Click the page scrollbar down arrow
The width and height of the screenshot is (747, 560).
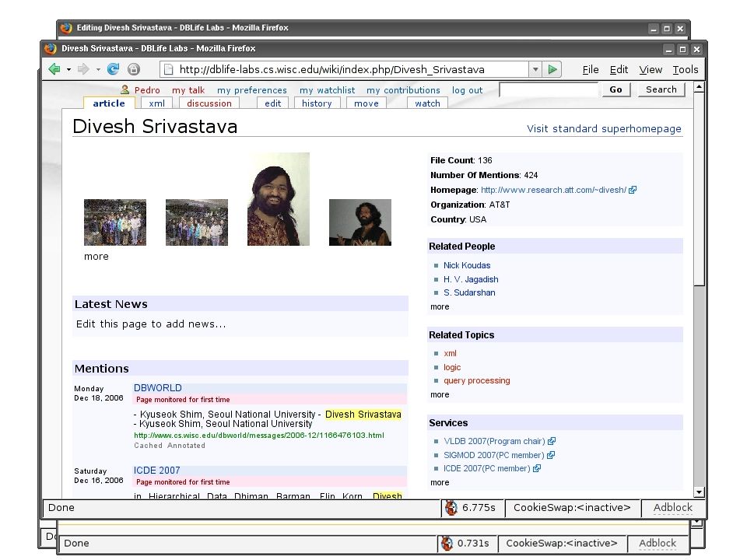click(699, 492)
